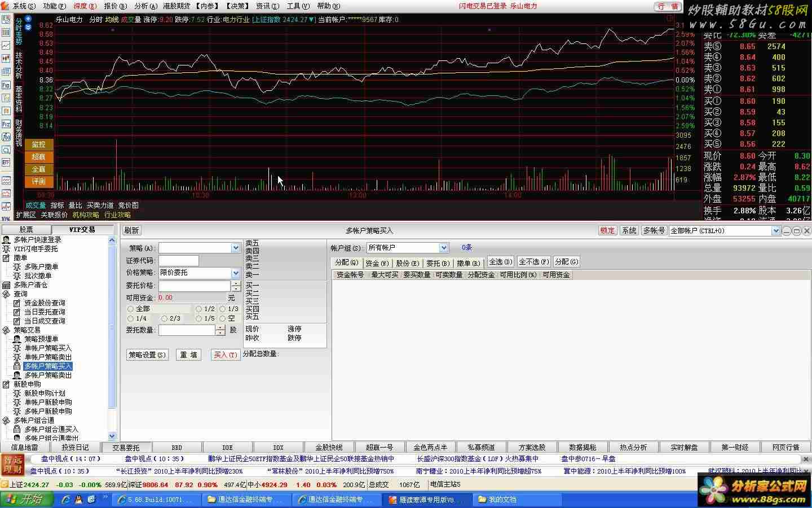
Task: Click the 策略设置(S) button
Action: point(147,355)
